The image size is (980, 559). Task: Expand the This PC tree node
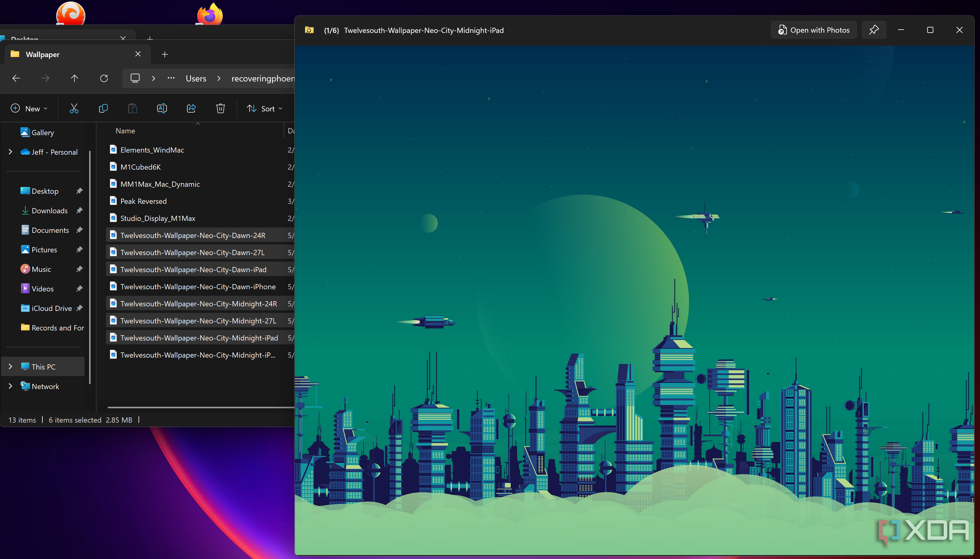pos(10,367)
